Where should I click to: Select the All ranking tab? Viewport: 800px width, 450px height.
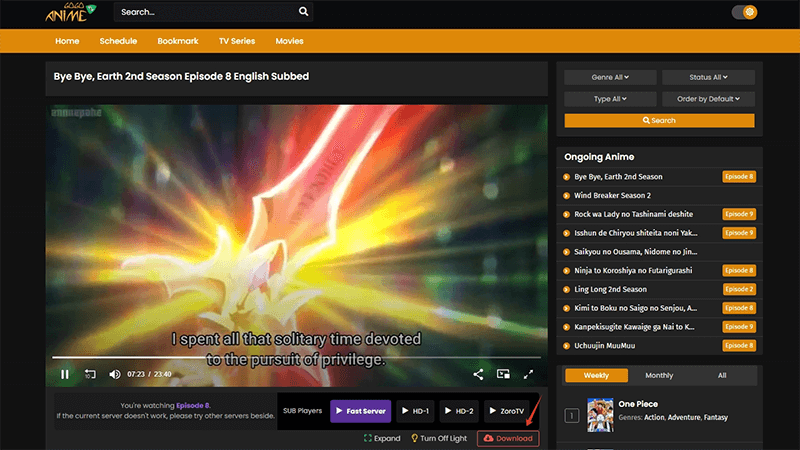pos(722,376)
